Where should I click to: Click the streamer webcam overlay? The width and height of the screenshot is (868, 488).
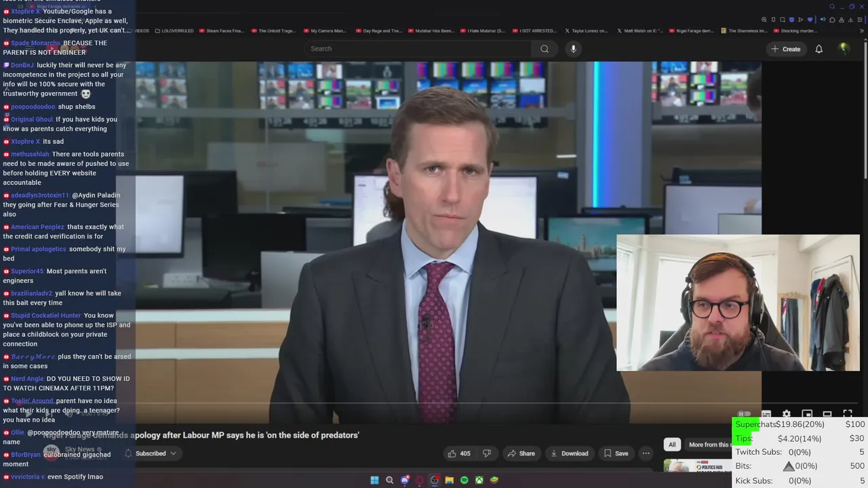(x=738, y=303)
